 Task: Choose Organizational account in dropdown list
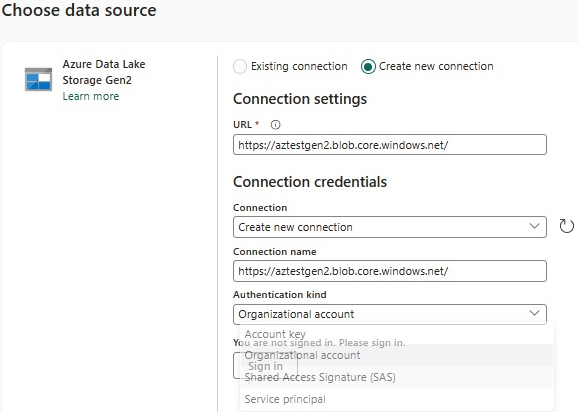396,355
